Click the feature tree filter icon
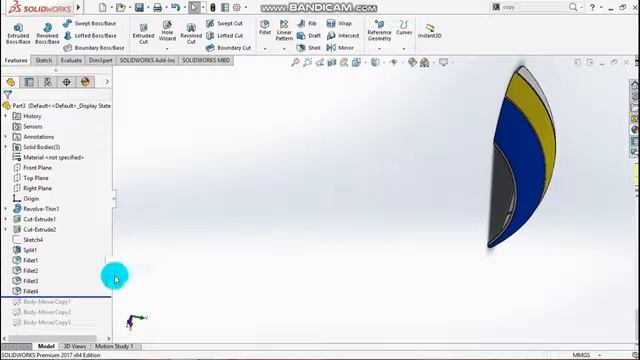Viewport: 640px width, 360px height. 7,95
